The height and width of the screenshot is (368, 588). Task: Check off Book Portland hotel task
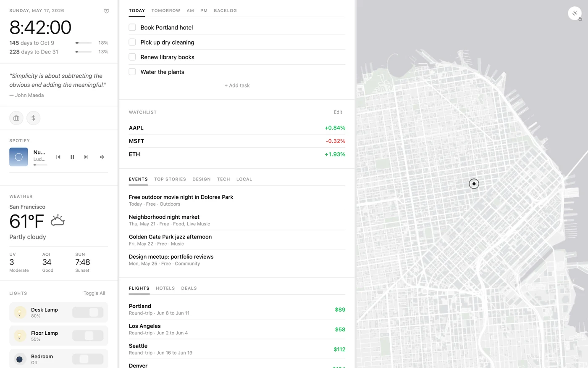tap(132, 27)
